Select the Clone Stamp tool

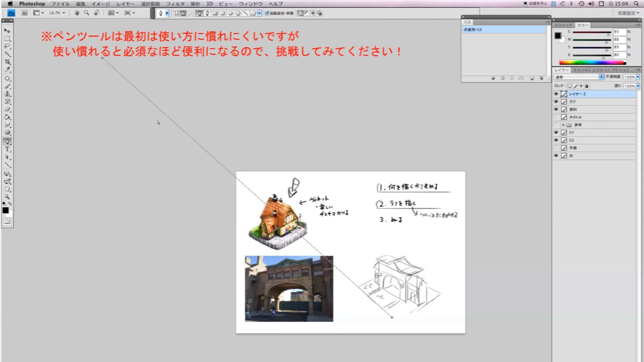tap(7, 94)
